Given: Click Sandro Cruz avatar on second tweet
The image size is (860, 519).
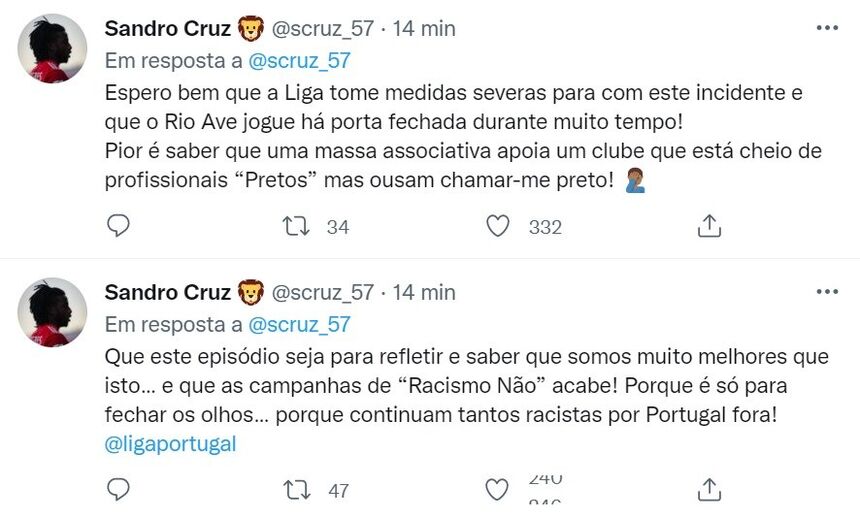Looking at the screenshot, I should [x=53, y=312].
